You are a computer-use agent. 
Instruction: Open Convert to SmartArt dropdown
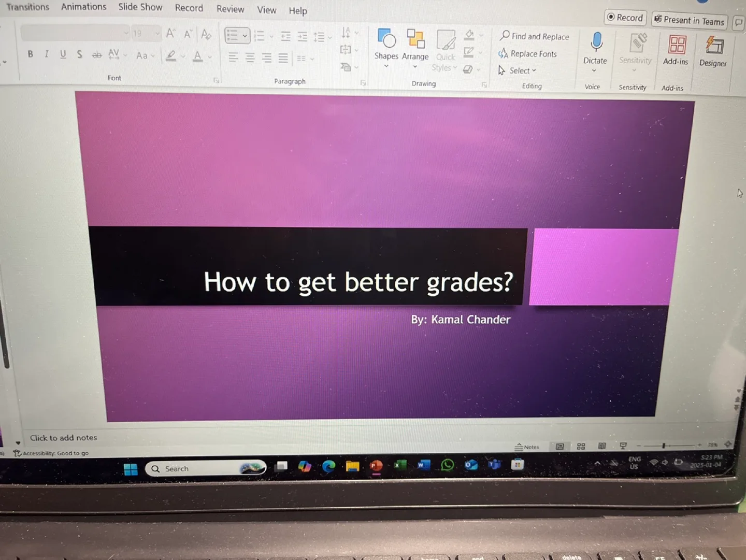click(x=349, y=67)
